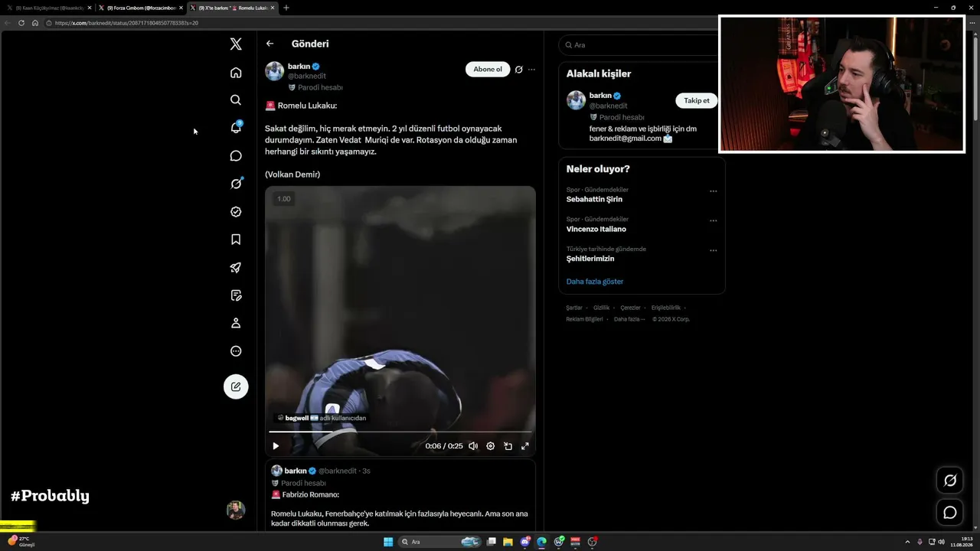Open more menu for Vincenzo Italiano trend

pos(713,221)
